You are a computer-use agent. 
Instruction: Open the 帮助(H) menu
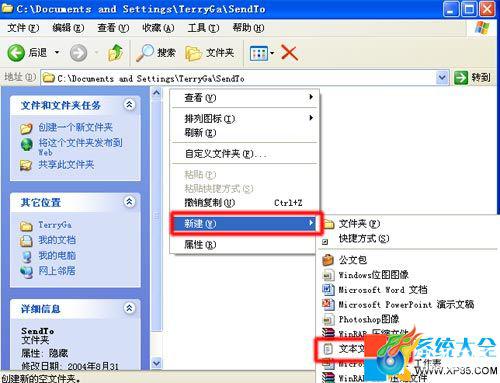248,28
